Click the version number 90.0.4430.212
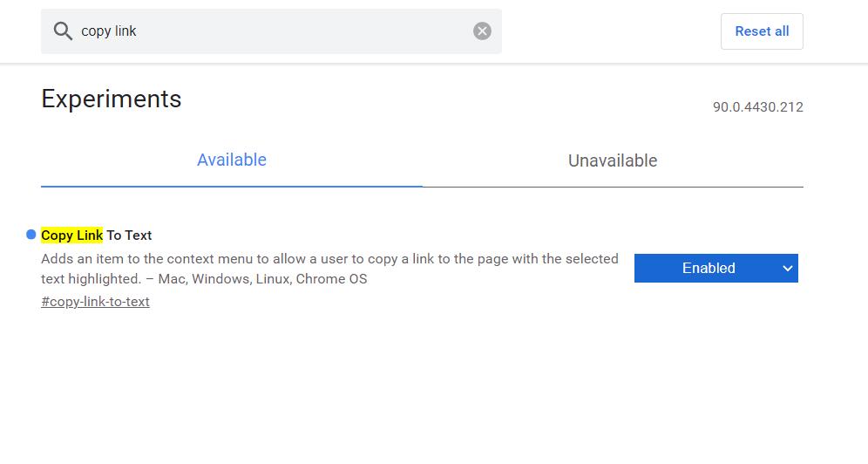The height and width of the screenshot is (464, 868). [x=757, y=107]
